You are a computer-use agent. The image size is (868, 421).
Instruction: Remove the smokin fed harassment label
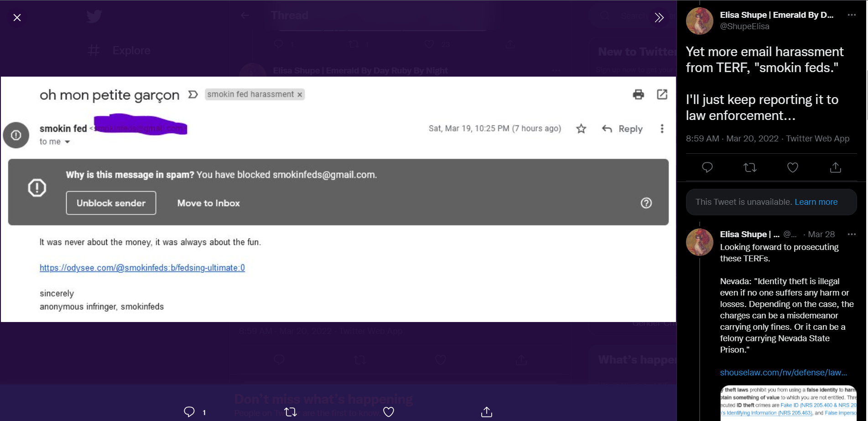click(300, 95)
